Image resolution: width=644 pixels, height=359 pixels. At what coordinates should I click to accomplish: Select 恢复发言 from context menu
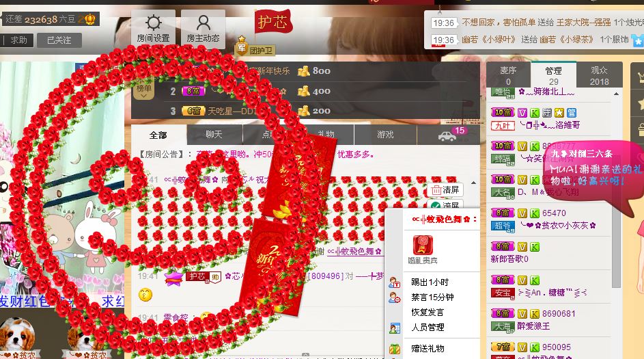point(428,312)
